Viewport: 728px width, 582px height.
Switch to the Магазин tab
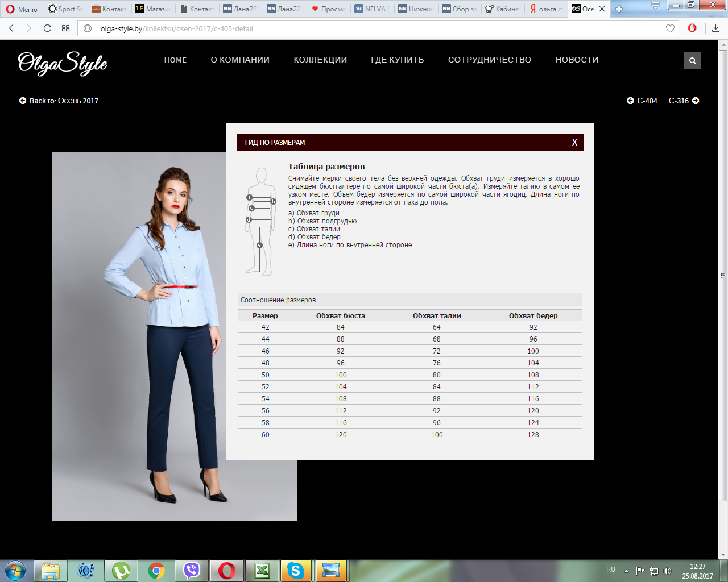152,9
